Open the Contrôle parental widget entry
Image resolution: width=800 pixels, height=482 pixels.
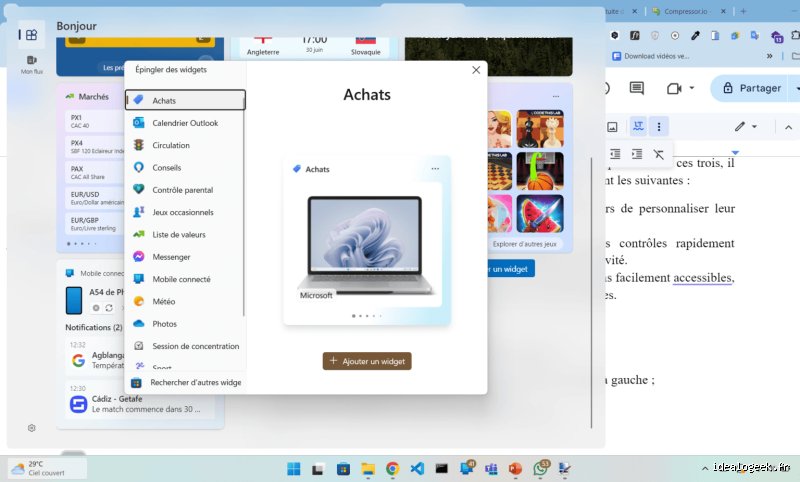[x=185, y=190]
